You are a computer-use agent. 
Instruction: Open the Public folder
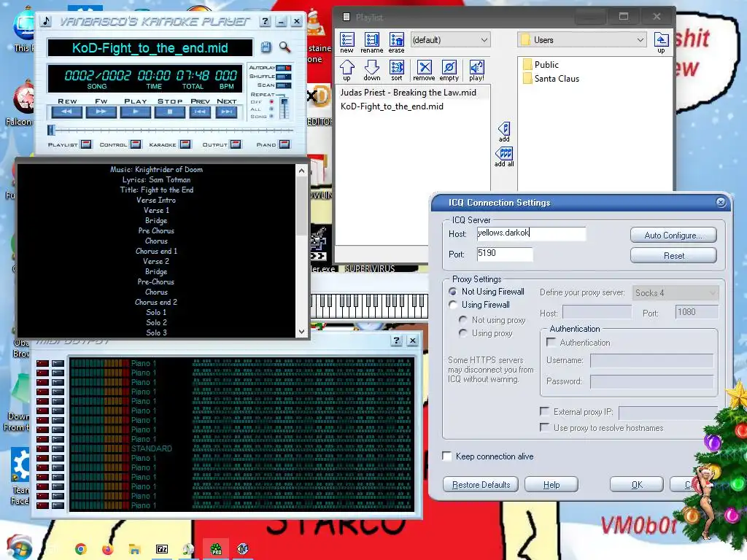point(541,64)
